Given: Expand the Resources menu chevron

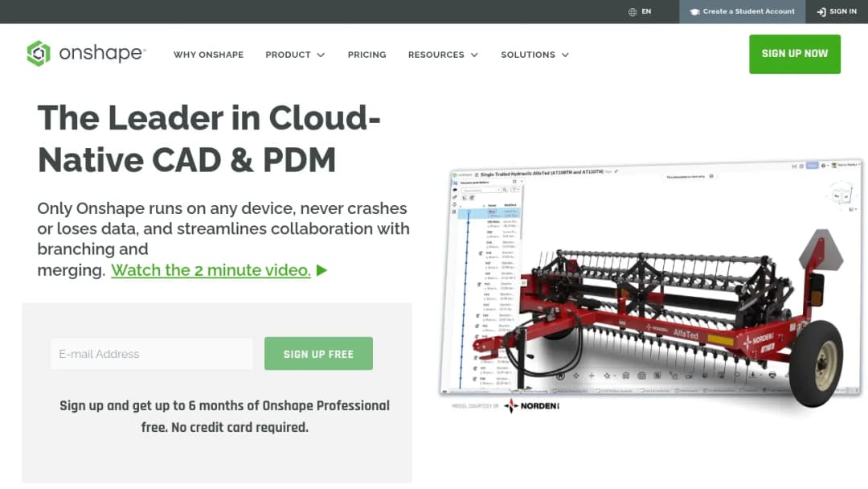Looking at the screenshot, I should (x=474, y=55).
